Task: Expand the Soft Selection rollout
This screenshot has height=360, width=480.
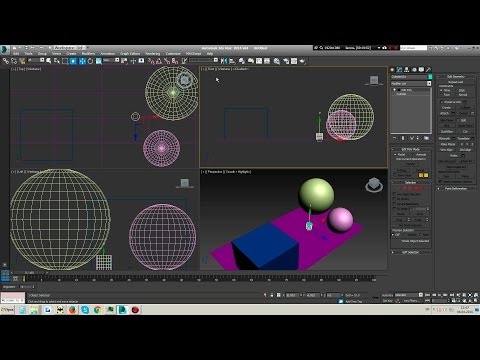Action: click(411, 252)
